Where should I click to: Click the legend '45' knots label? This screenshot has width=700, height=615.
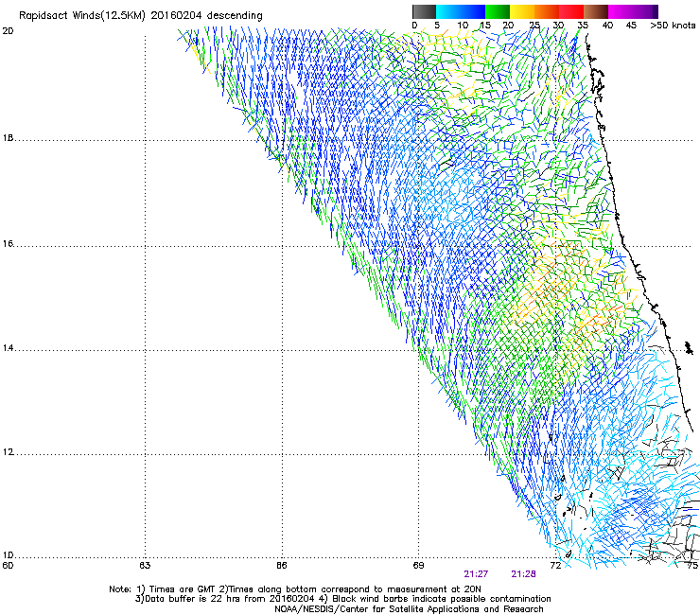click(x=631, y=25)
